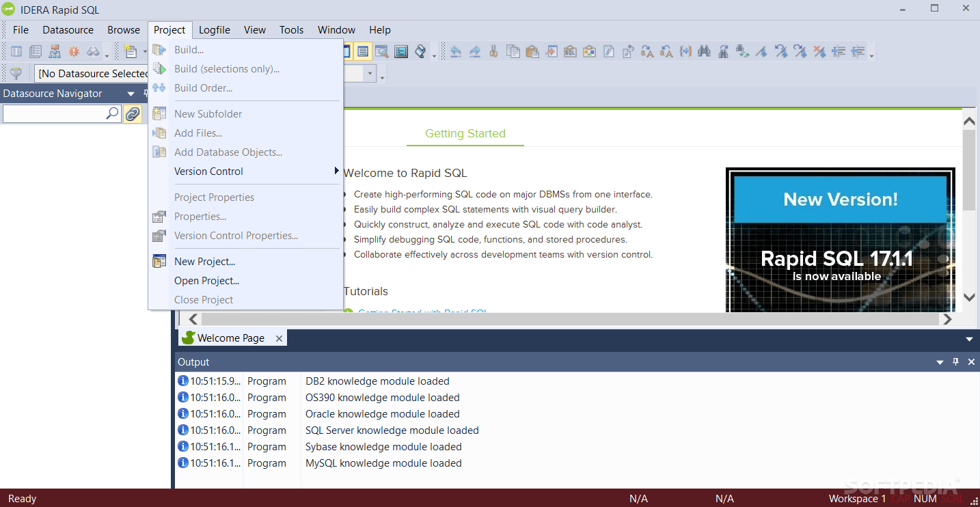
Task: Open the Datasource menu
Action: coord(68,30)
